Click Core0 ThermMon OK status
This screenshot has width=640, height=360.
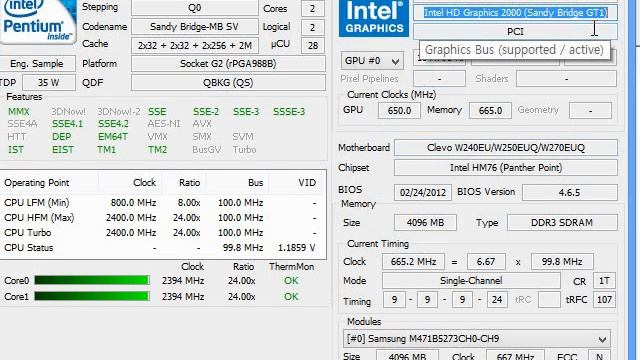[291, 281]
